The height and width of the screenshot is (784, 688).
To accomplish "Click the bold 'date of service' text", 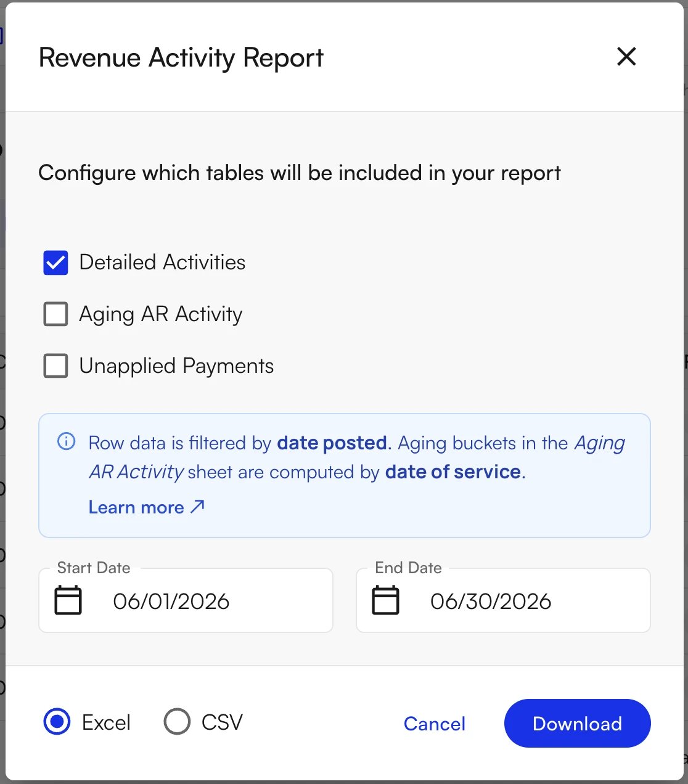I will tap(453, 472).
